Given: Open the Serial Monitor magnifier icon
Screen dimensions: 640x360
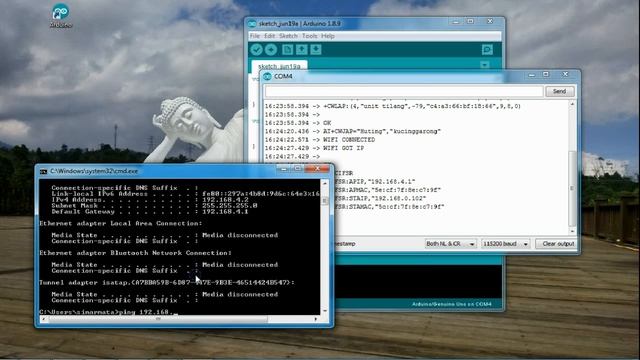Looking at the screenshot, I should coord(487,49).
